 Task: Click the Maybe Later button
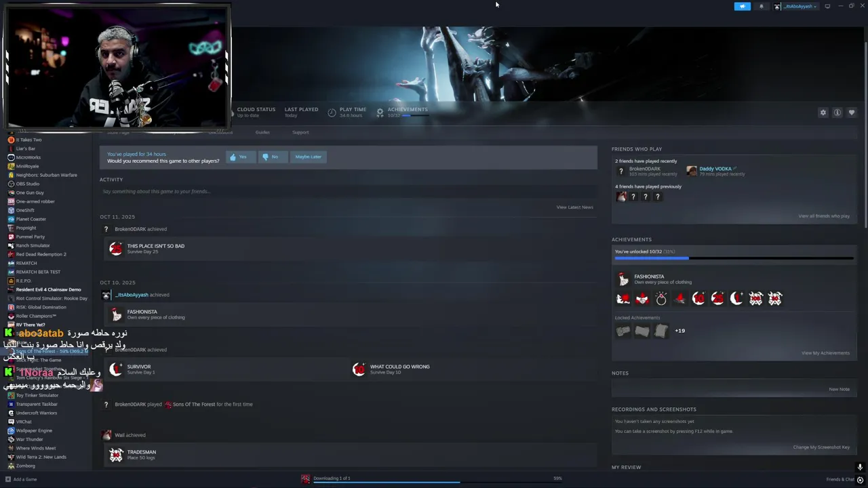pyautogui.click(x=308, y=157)
